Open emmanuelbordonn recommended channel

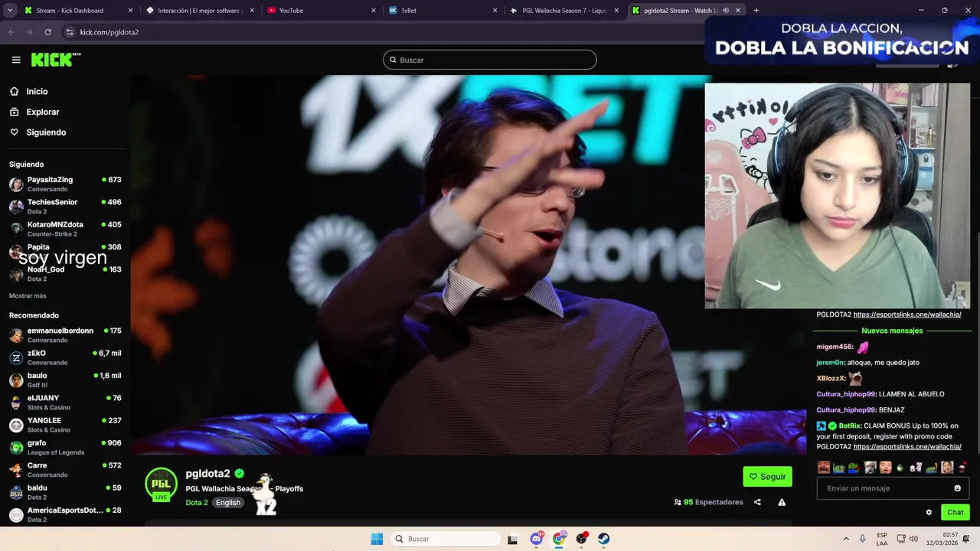pyautogui.click(x=65, y=335)
